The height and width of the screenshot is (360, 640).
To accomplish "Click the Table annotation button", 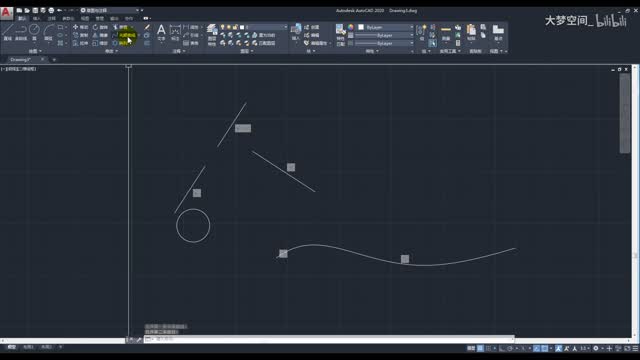I will 191,43.
